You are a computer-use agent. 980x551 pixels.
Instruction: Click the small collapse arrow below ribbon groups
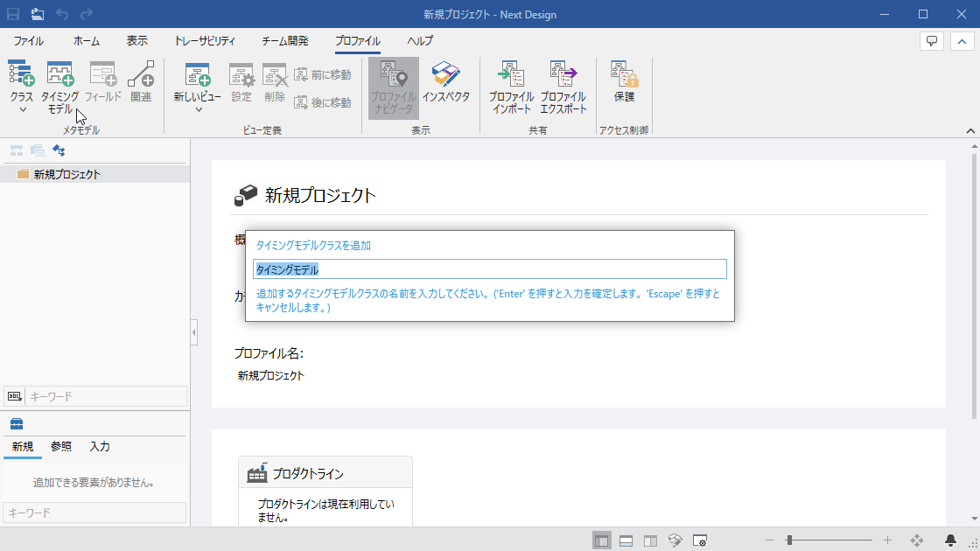click(x=970, y=130)
